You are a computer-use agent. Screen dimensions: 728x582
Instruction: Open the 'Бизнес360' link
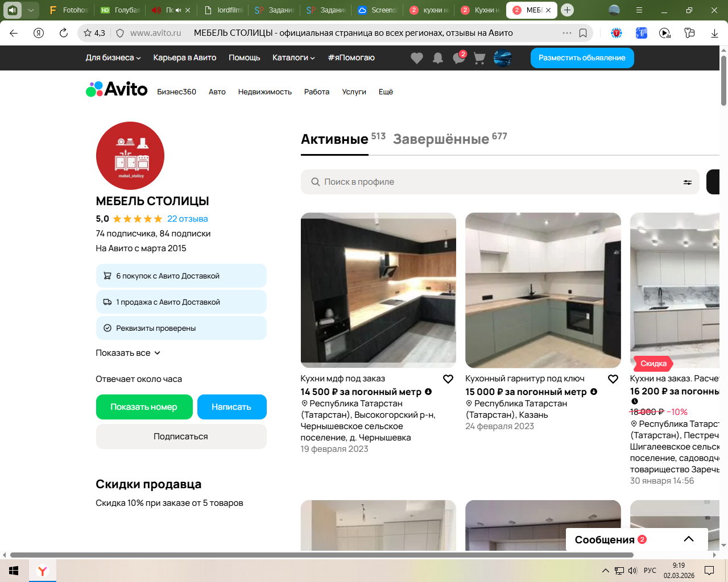pos(177,92)
